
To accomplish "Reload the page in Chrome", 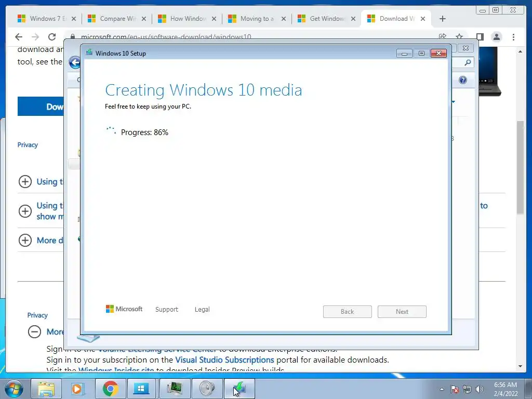I will coord(52,37).
